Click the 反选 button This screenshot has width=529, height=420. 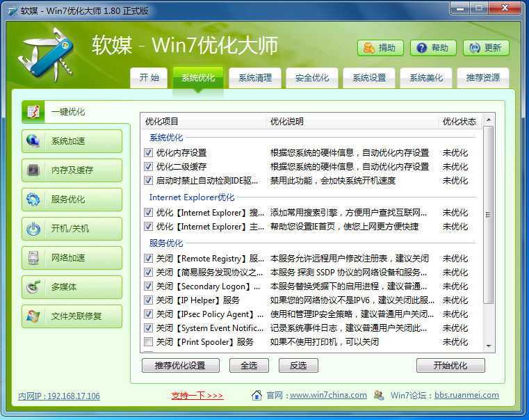[x=298, y=365]
